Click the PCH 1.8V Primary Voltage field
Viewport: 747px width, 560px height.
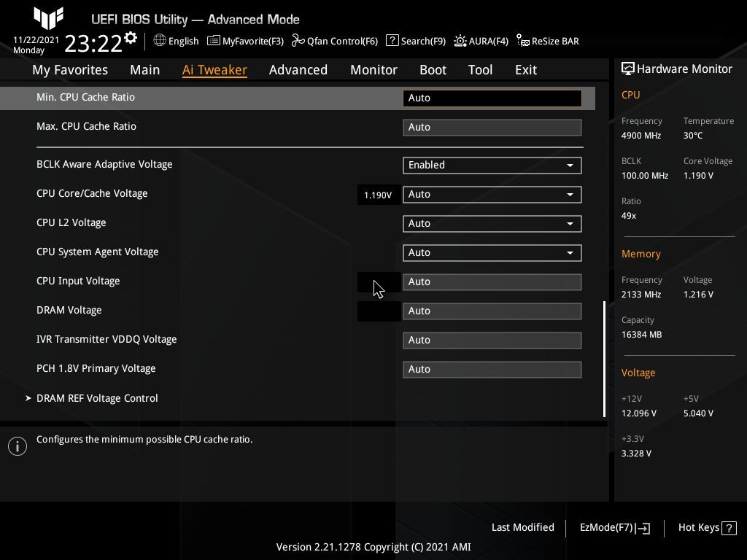click(492, 370)
